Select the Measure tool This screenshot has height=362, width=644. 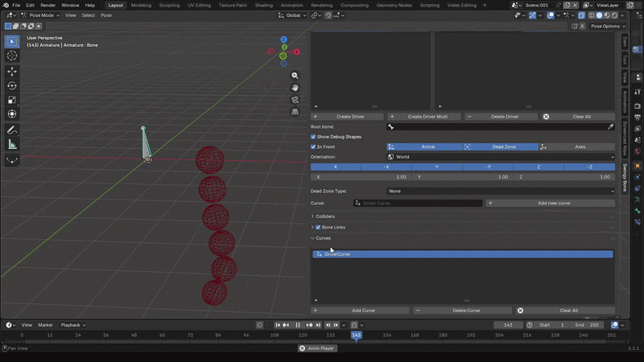[12, 145]
